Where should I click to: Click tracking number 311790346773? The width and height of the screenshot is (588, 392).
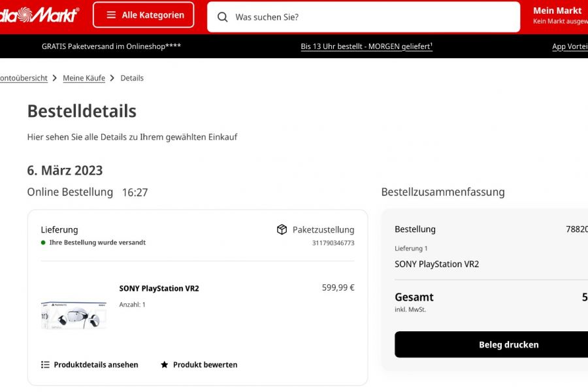[333, 243]
